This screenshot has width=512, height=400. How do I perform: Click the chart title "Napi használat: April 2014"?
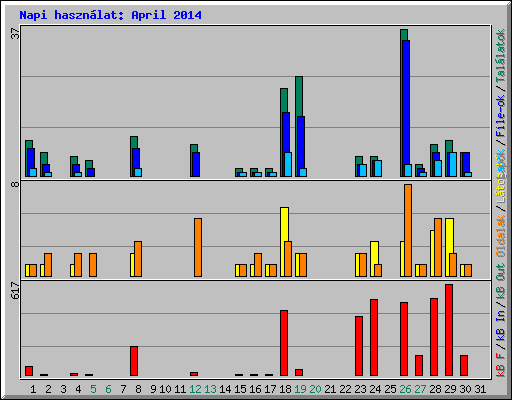click(110, 15)
